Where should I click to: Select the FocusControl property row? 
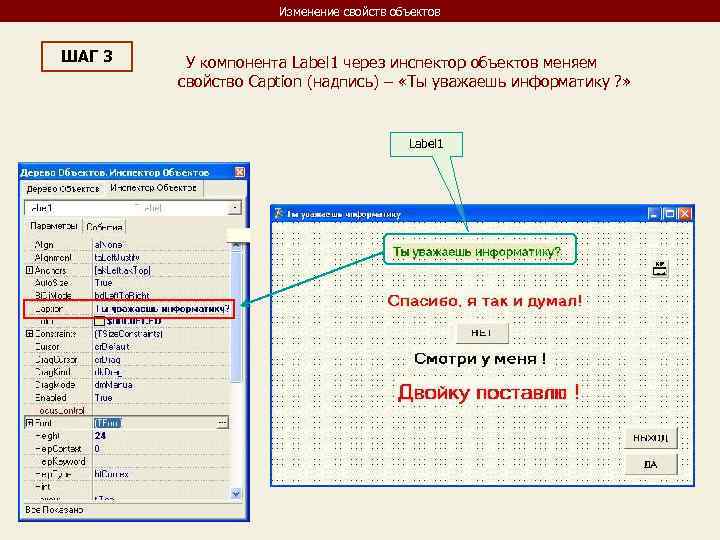(127, 410)
